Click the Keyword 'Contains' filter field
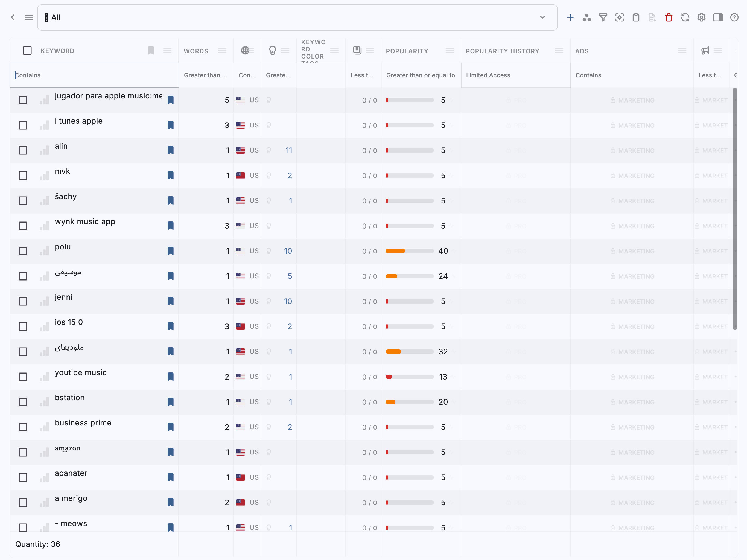The image size is (747, 560). click(x=95, y=75)
